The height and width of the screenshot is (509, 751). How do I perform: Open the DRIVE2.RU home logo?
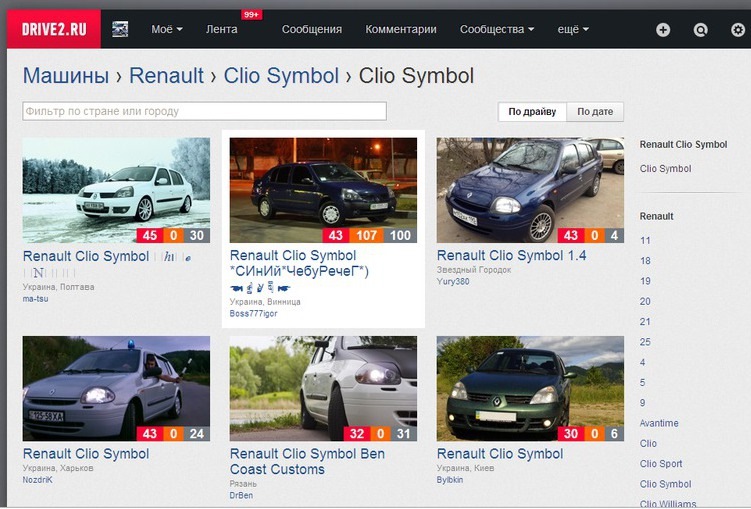coord(54,29)
